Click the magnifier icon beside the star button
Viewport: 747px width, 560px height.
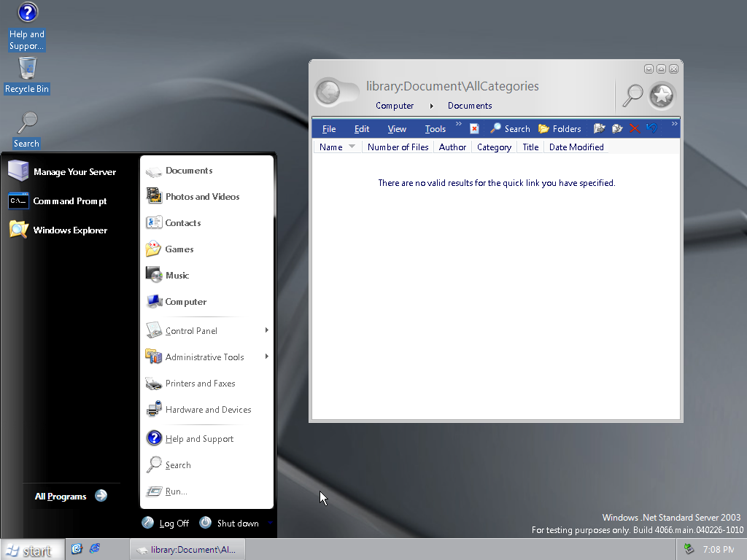(632, 95)
